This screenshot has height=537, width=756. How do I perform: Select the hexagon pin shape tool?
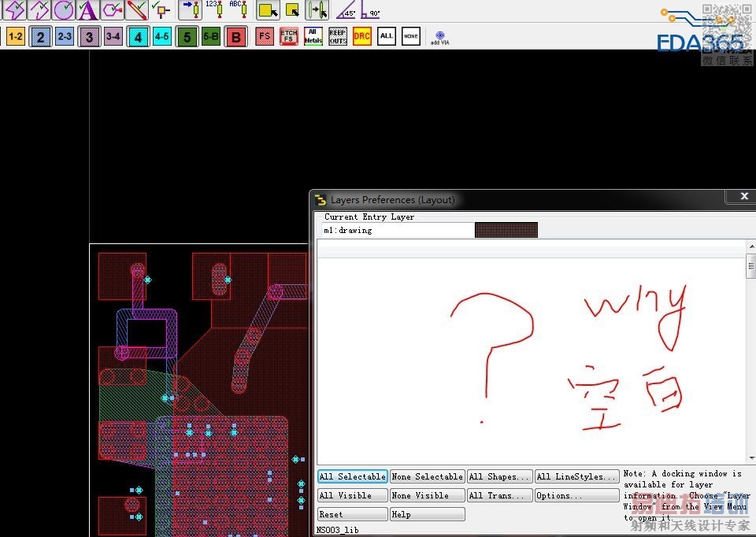pyautogui.click(x=113, y=9)
